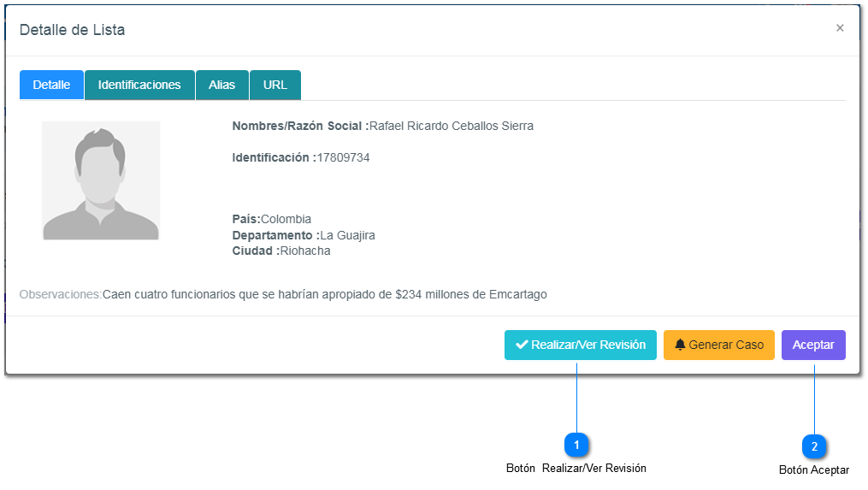Go to the URL tab

coord(275,85)
